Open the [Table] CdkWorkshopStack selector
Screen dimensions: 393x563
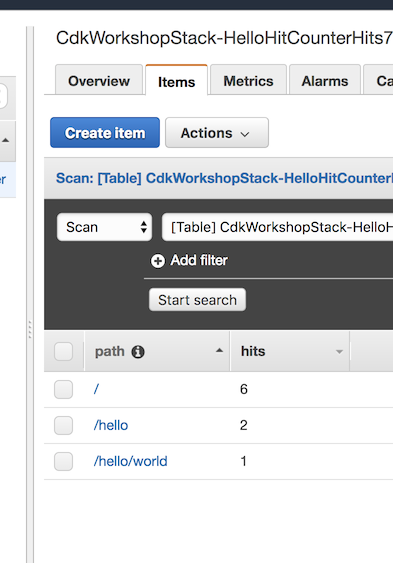(277, 227)
